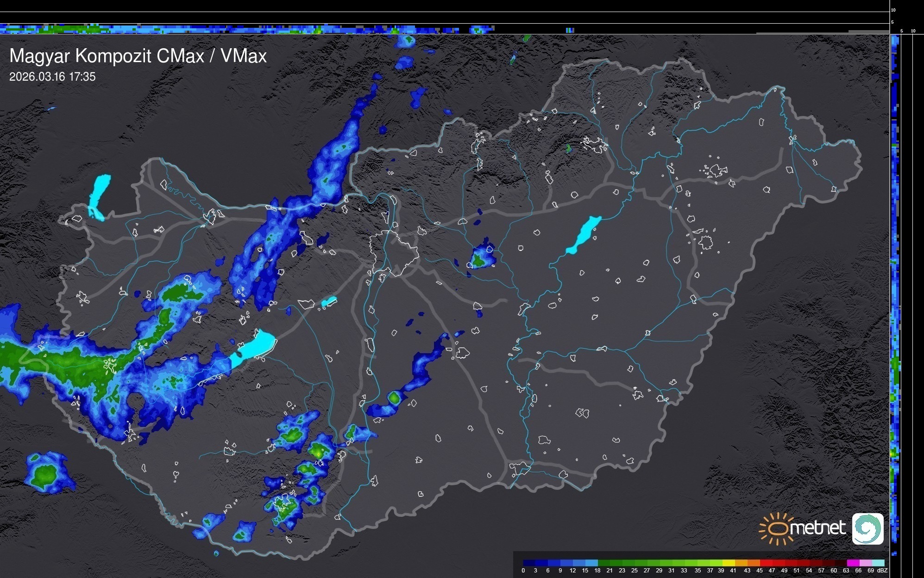924x578 pixels.
Task: Click the teal swirl logo icon
Action: pos(868,528)
